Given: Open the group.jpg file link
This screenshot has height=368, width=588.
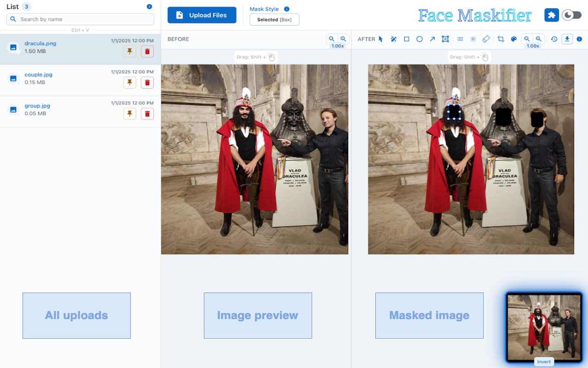Looking at the screenshot, I should [37, 105].
